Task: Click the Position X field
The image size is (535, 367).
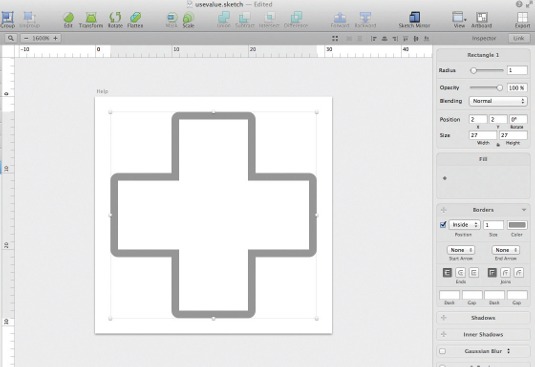Action: 478,119
